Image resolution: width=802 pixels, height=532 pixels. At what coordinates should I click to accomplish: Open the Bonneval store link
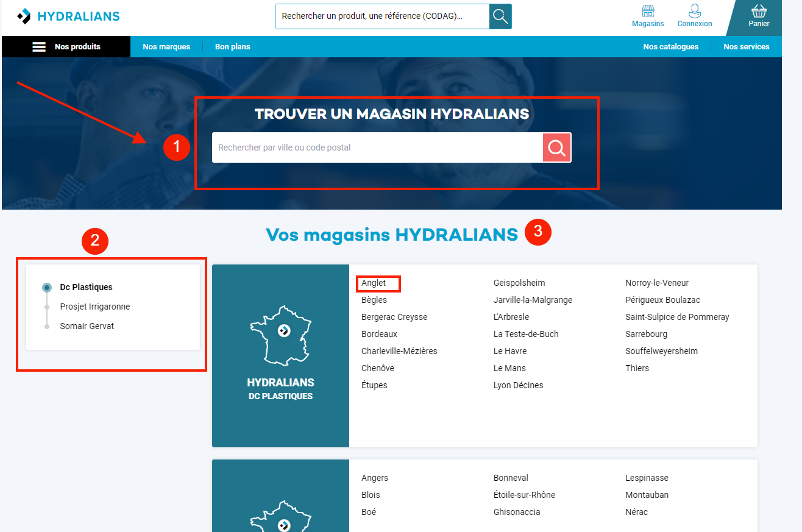(x=511, y=478)
